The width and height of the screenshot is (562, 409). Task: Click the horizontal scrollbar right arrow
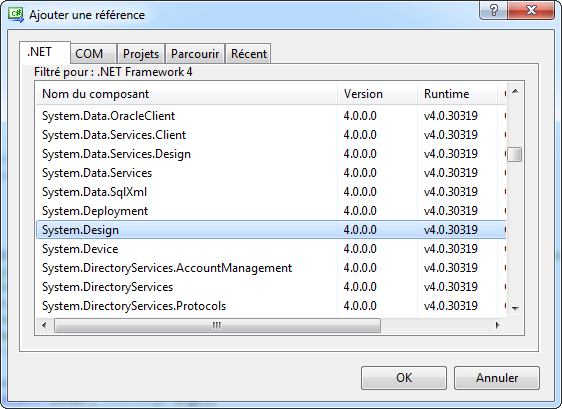click(x=497, y=325)
